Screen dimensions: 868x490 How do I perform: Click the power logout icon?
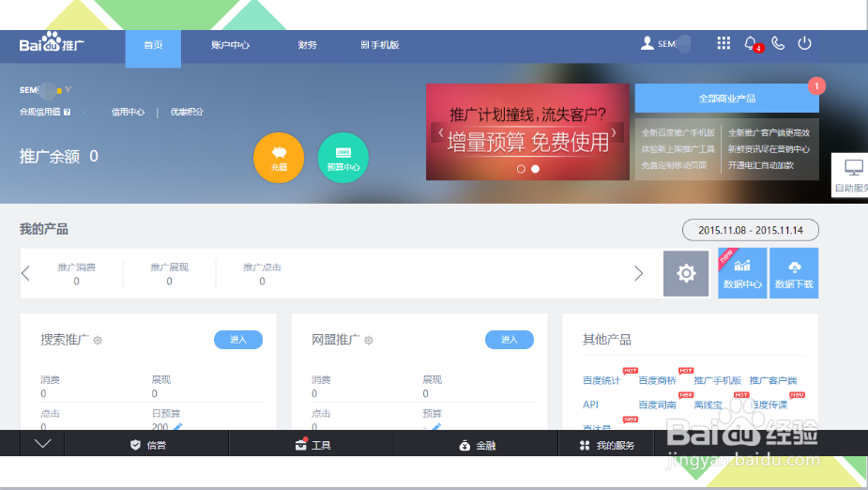point(804,43)
